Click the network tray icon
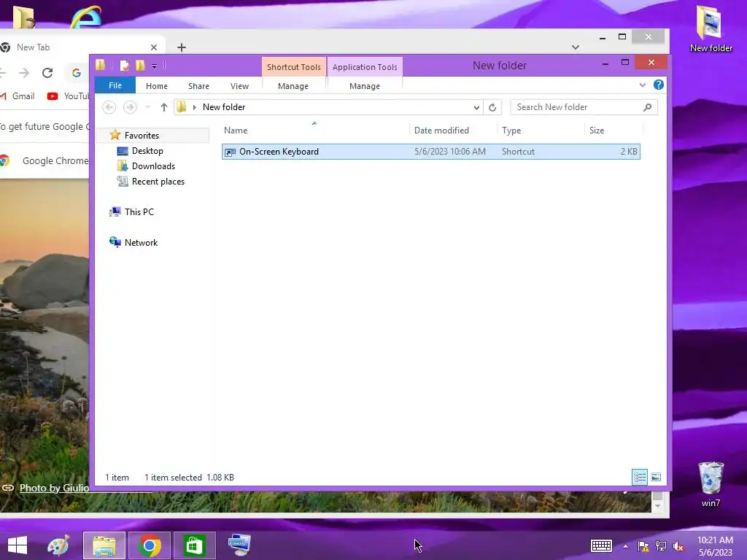 (x=661, y=546)
